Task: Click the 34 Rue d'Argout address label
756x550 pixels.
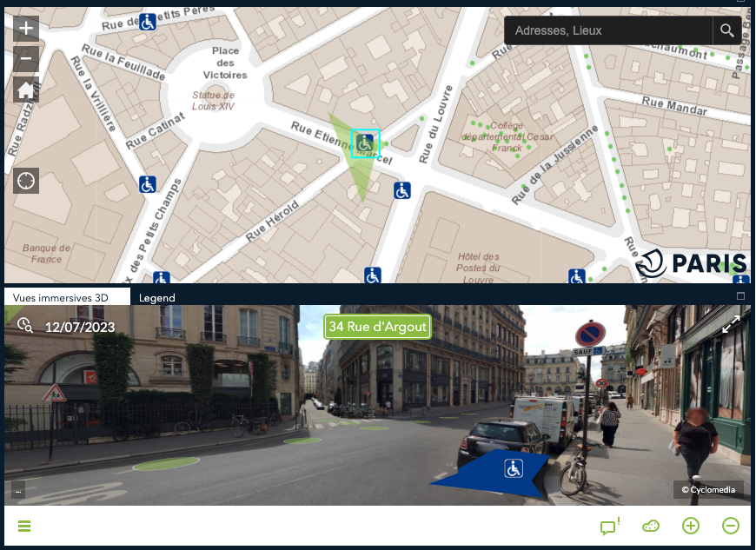Action: coord(377,327)
